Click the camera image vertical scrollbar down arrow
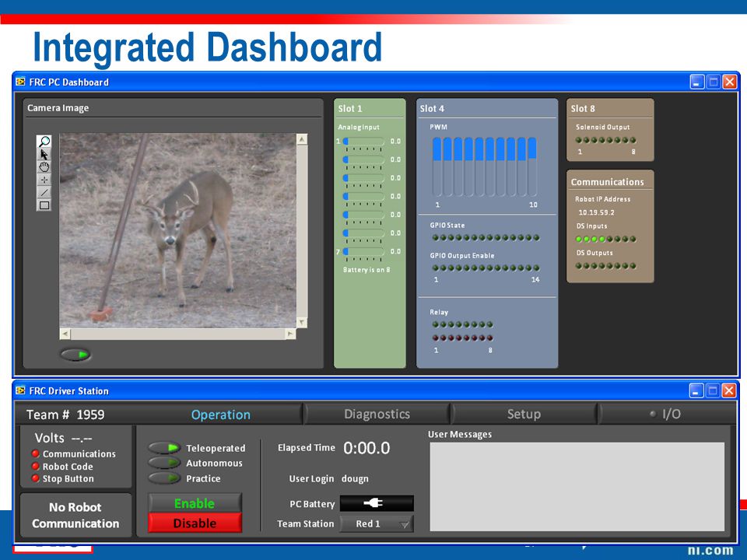747x560 pixels. [302, 322]
